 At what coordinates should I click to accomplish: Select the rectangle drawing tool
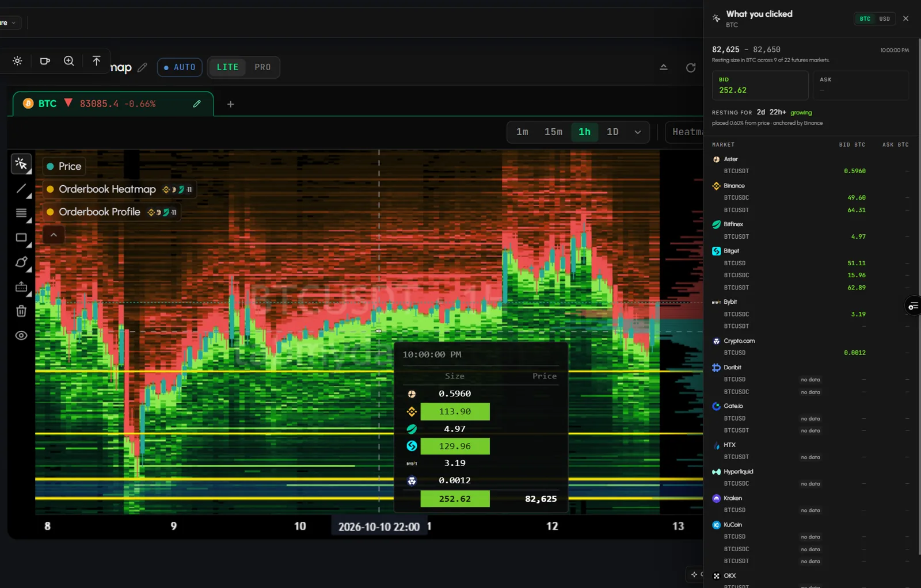pyautogui.click(x=21, y=238)
